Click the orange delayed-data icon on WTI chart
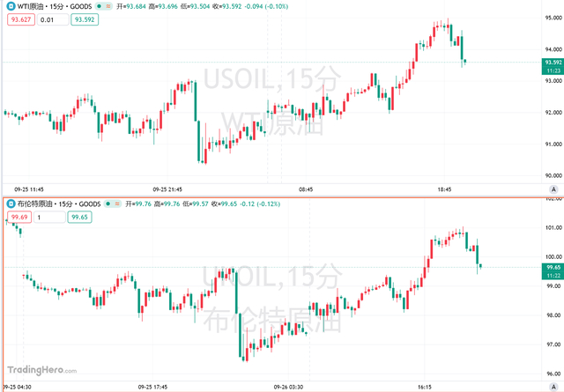Screen dimensions: 564x392 coord(108,6)
